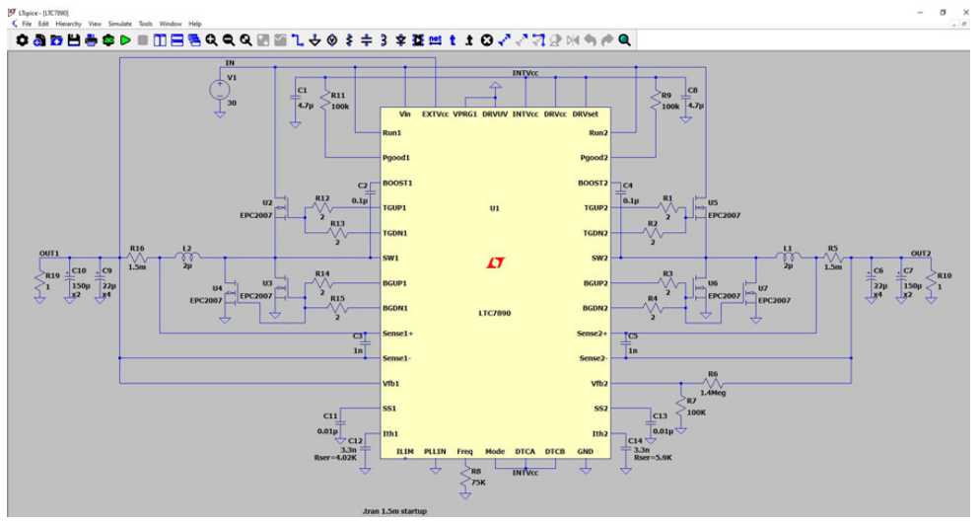The height and width of the screenshot is (524, 980).
Task: Open the Component library chip icon
Action: [418, 40]
